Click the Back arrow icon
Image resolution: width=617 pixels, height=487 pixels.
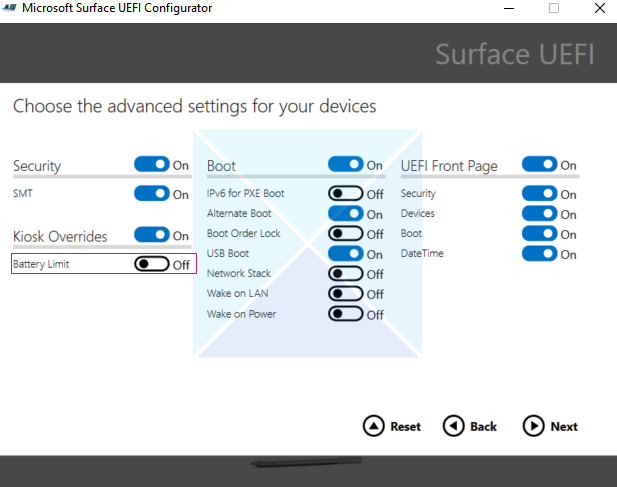453,426
